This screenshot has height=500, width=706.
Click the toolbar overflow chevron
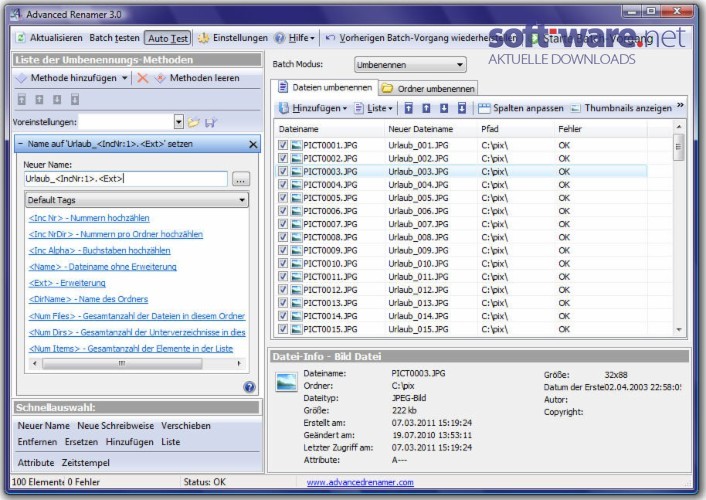[x=680, y=105]
